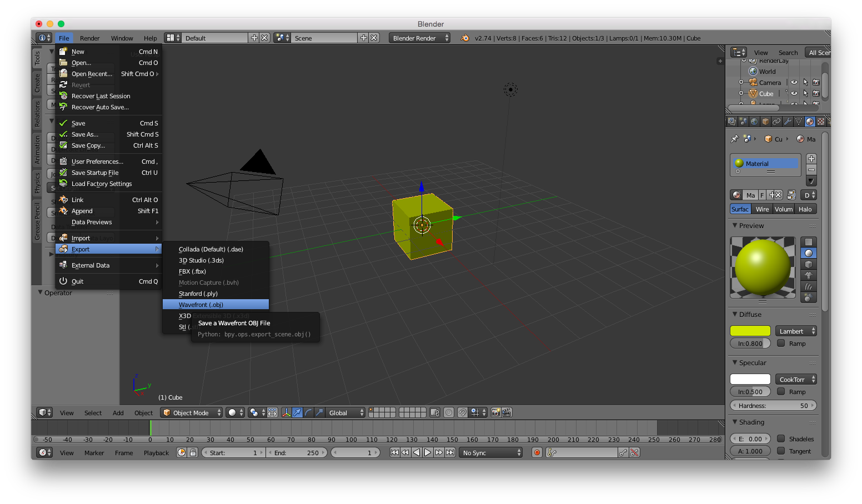Click the OpenGL render image camera icon

tap(495, 412)
